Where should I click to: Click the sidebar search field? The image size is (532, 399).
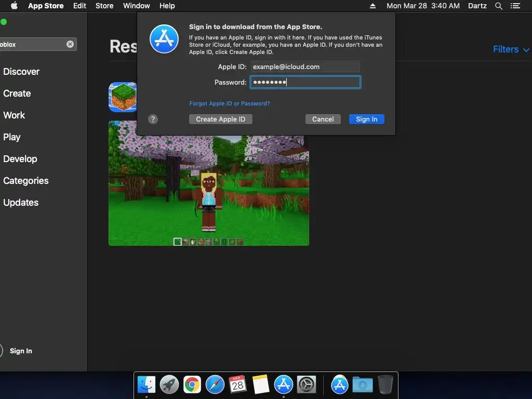(x=37, y=44)
